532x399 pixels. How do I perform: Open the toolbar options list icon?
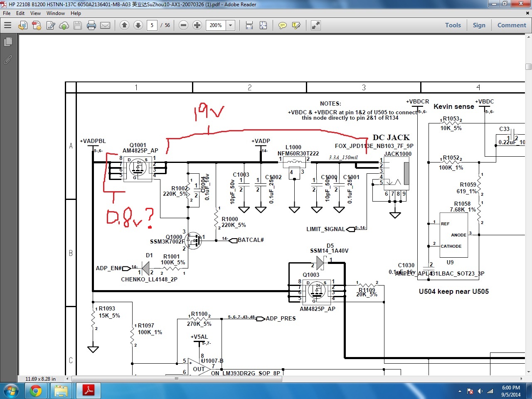click(x=7, y=25)
